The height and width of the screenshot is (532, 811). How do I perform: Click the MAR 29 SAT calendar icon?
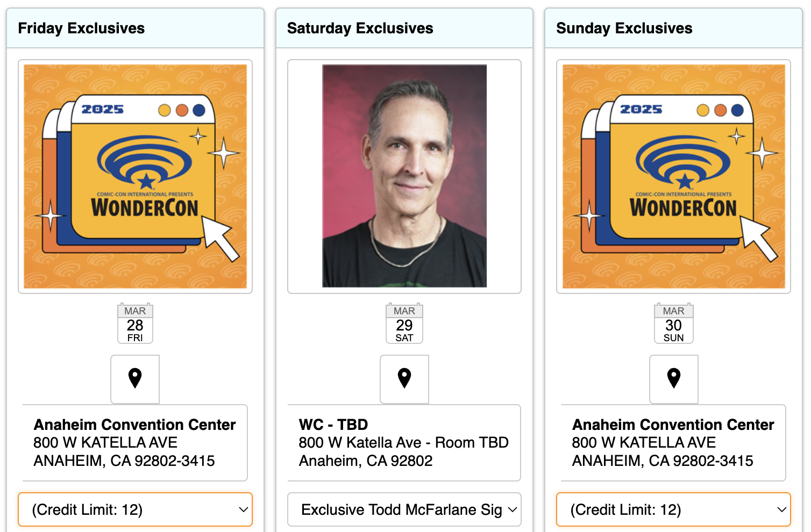[x=404, y=324]
